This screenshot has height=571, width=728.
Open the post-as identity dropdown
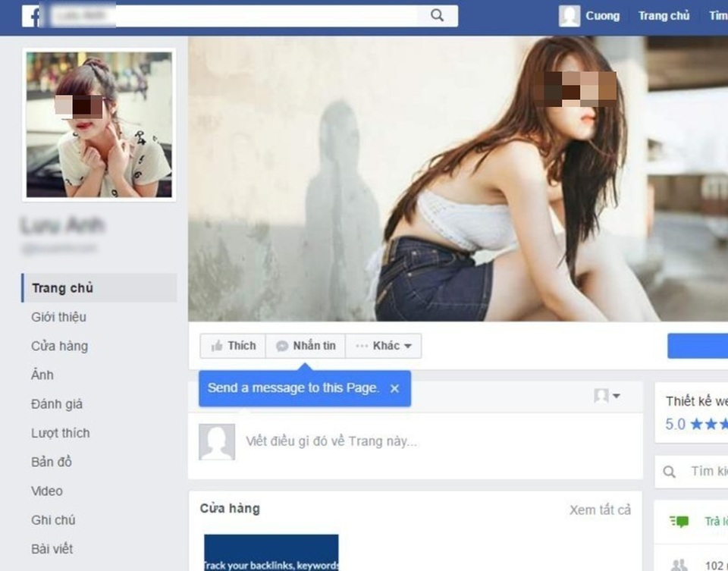[607, 396]
